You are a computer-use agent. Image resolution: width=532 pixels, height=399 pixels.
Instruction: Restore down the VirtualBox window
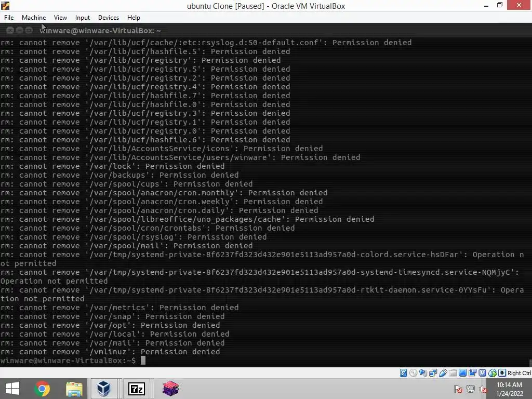(x=499, y=5)
